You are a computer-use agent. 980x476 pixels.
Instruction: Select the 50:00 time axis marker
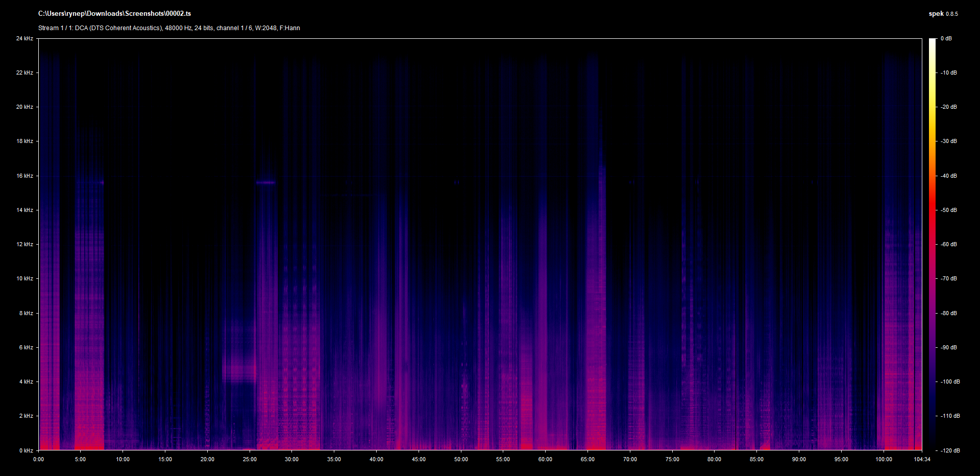[x=461, y=459]
